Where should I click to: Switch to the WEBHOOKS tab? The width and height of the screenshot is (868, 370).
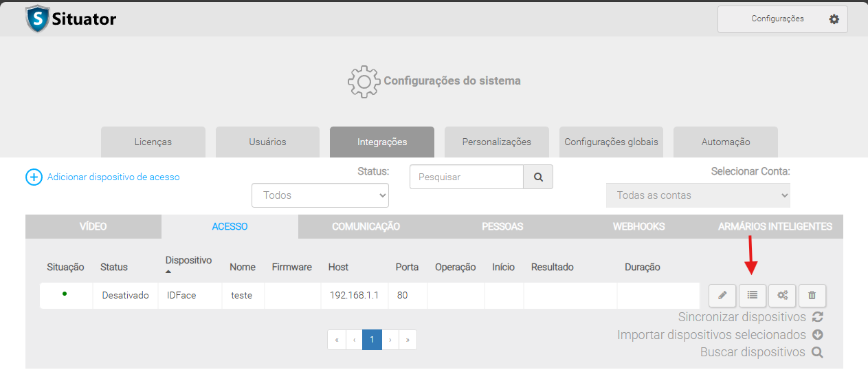[638, 226]
